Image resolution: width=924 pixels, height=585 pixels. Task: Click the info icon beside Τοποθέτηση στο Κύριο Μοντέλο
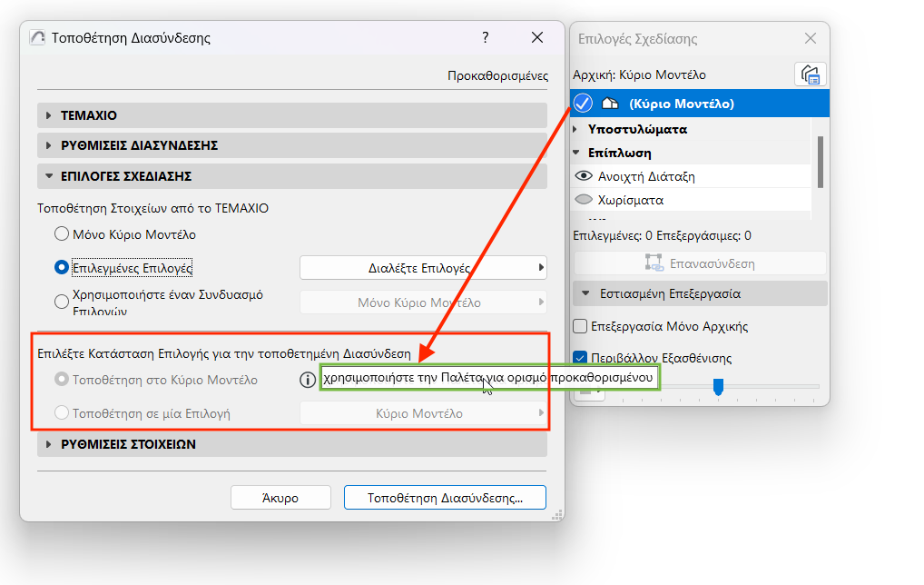click(307, 380)
